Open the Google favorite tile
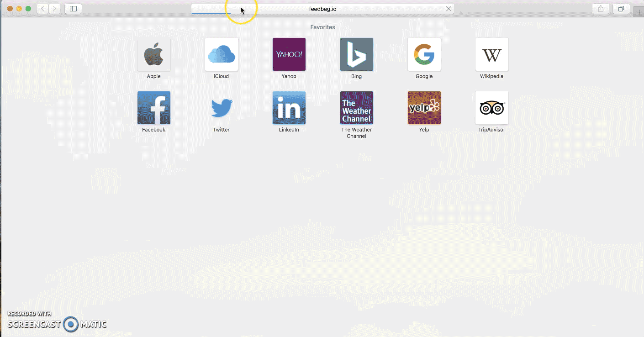 pyautogui.click(x=424, y=54)
